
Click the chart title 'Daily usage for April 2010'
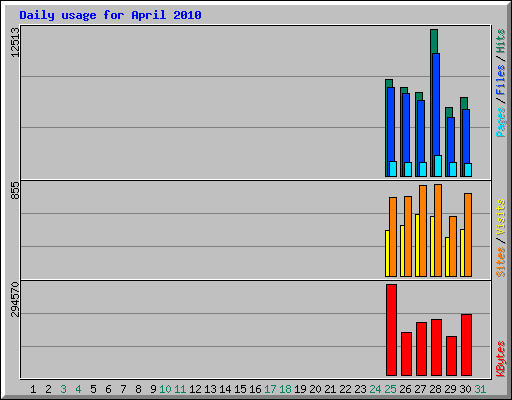(x=110, y=15)
